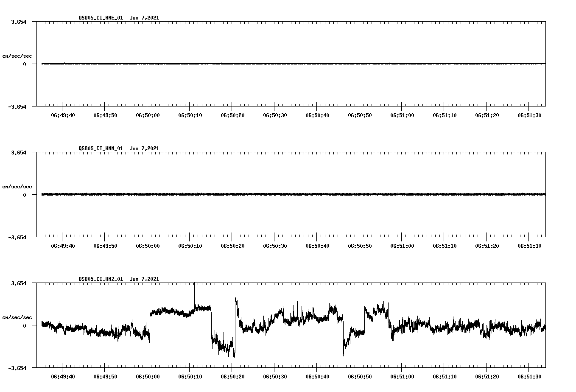Image resolution: width=576 pixels, height=392 pixels.
Task: Click 06:49:40 time label under HNE plot
Action: (63, 115)
